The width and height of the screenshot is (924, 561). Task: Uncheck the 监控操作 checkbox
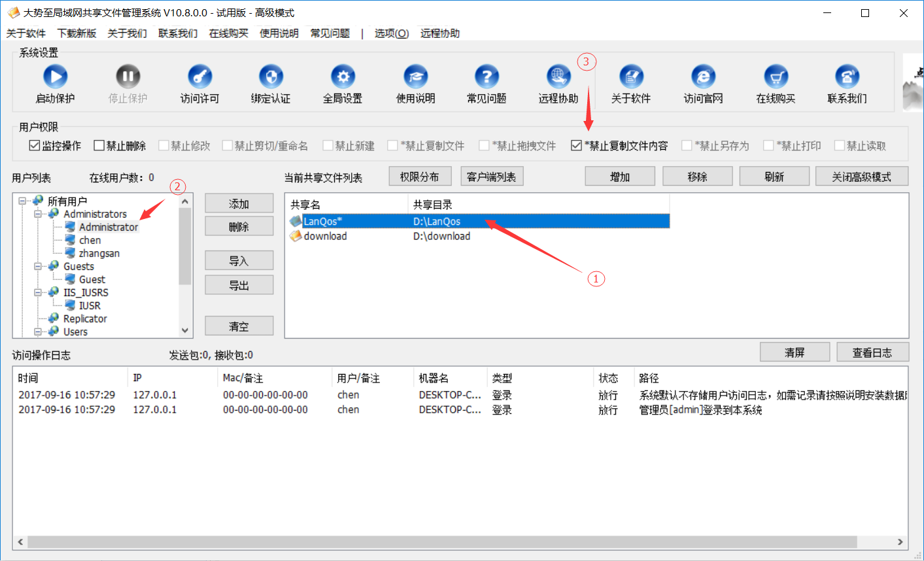click(x=35, y=146)
